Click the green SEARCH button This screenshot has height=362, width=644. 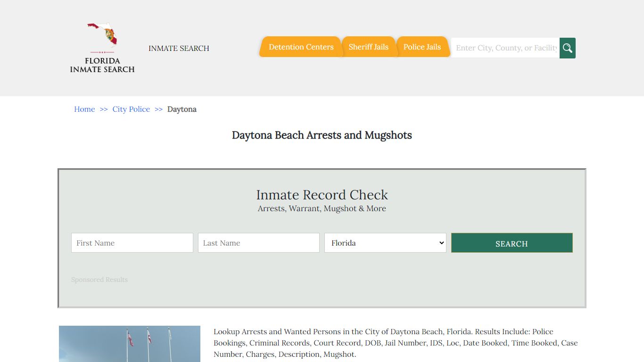(512, 243)
